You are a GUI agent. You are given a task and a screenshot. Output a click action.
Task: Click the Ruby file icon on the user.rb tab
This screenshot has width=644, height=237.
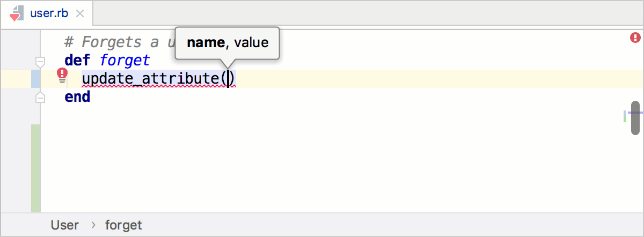click(x=17, y=13)
